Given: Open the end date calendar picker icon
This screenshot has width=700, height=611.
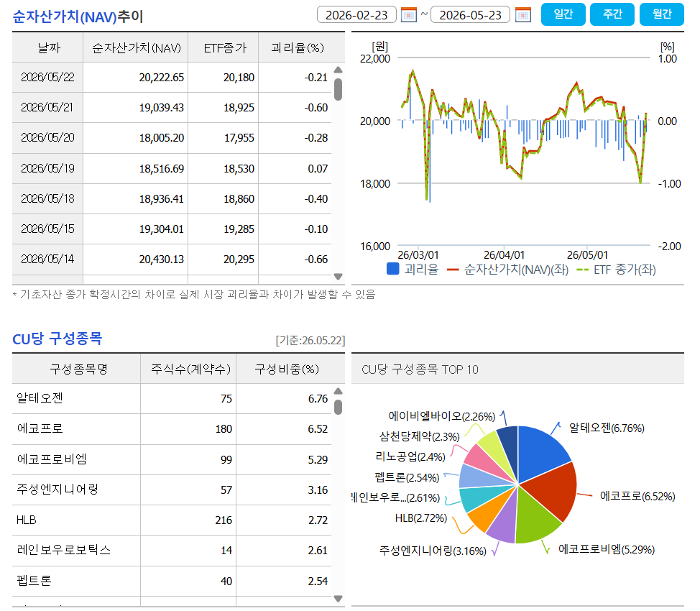Looking at the screenshot, I should (x=522, y=15).
